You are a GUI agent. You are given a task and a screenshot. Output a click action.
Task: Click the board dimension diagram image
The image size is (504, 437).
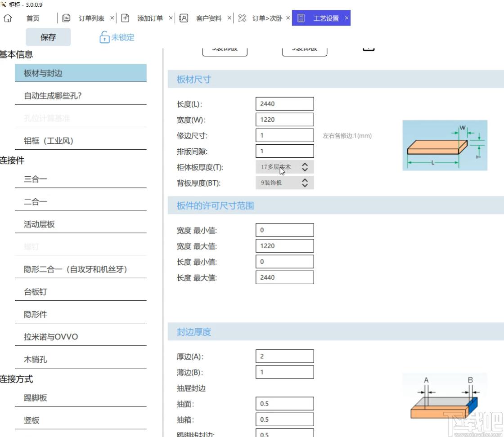[x=445, y=145]
